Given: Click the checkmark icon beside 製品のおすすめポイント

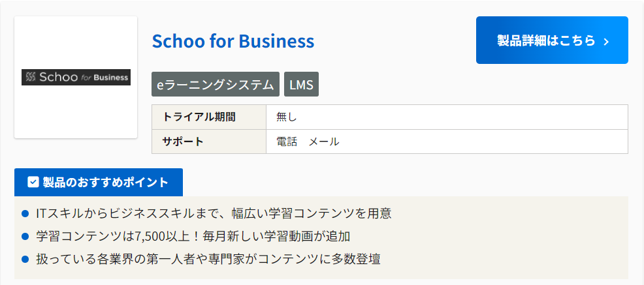Looking at the screenshot, I should 33,182.
